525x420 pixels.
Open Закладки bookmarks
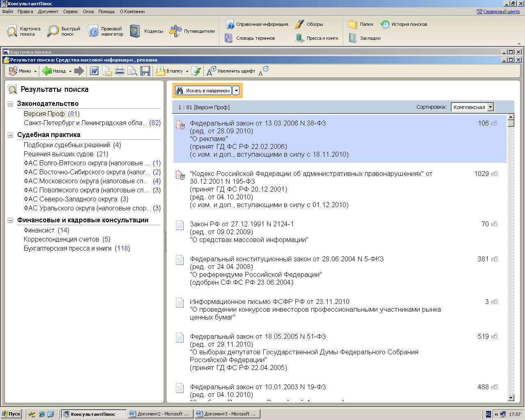pos(365,38)
